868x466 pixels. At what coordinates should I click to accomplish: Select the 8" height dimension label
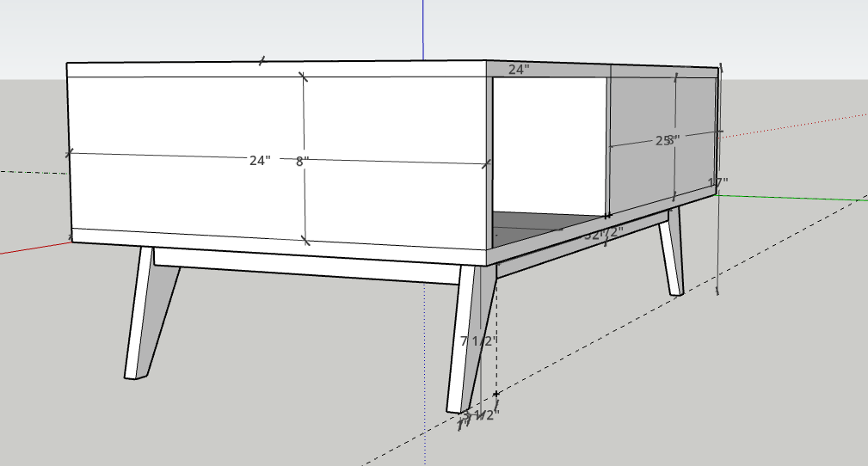[x=302, y=161]
